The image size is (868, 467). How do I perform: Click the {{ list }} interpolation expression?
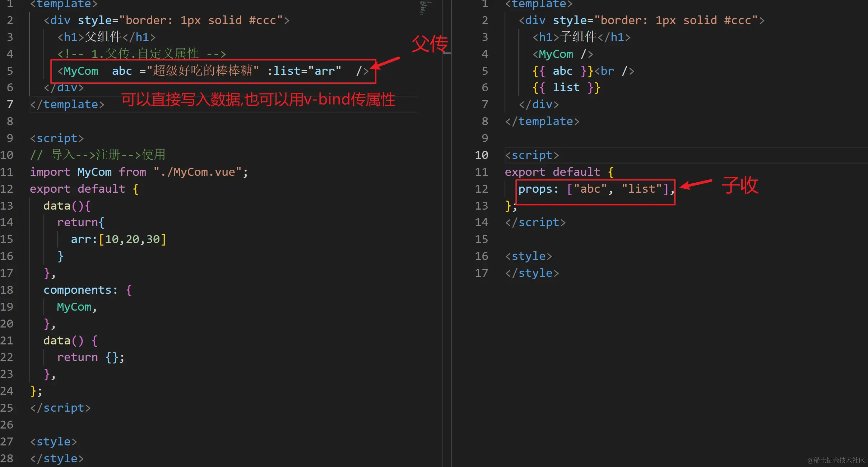(x=566, y=87)
